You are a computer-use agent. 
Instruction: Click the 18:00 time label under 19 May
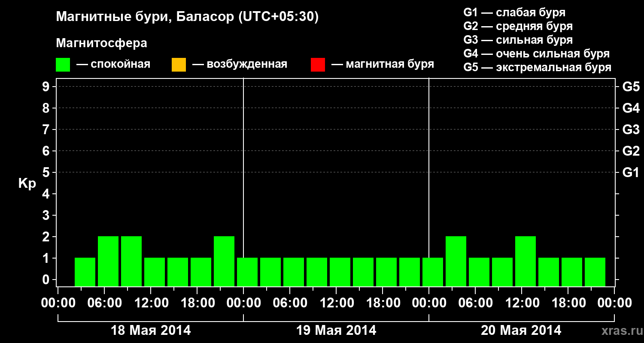click(x=383, y=303)
